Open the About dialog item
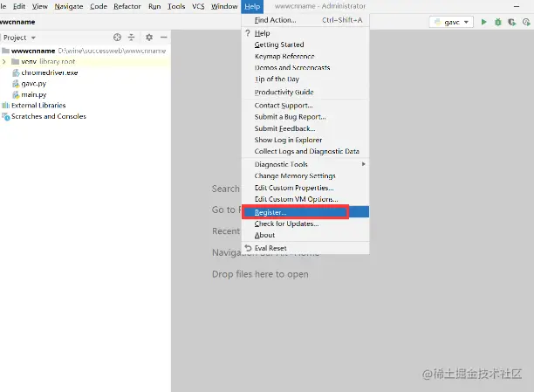 [x=305, y=235]
